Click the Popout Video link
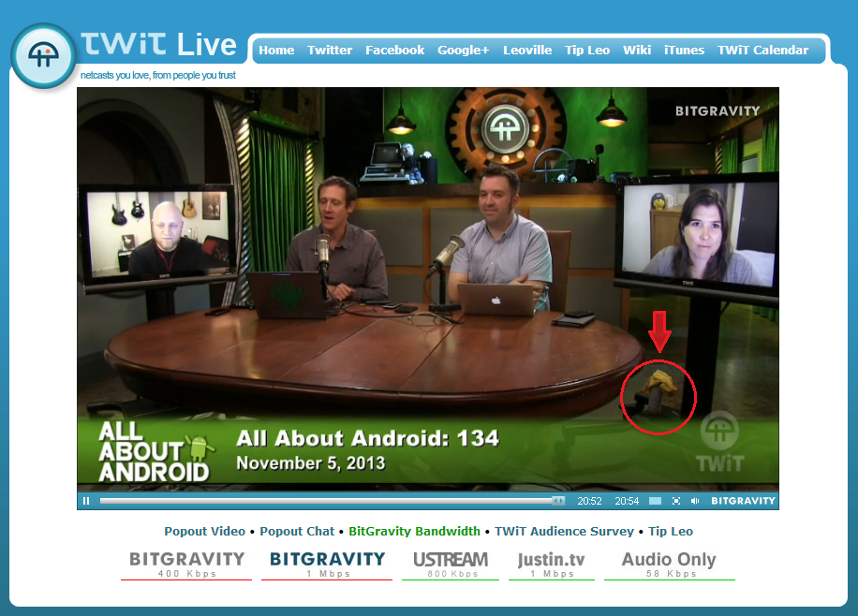This screenshot has height=616, width=858. pyautogui.click(x=204, y=531)
